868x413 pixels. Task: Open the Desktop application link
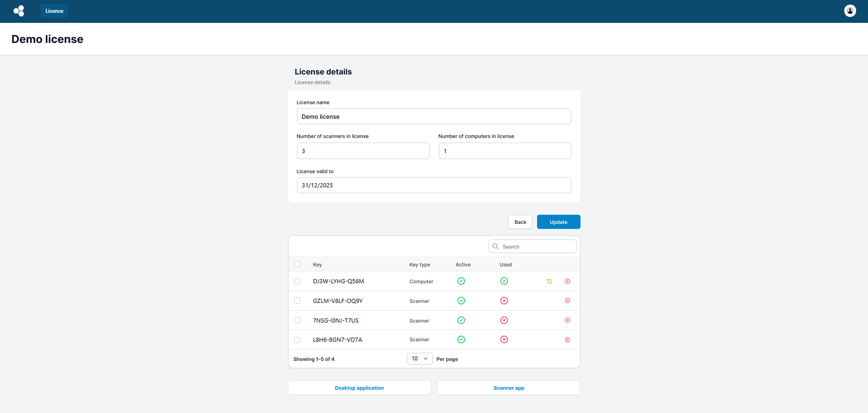[x=359, y=388]
